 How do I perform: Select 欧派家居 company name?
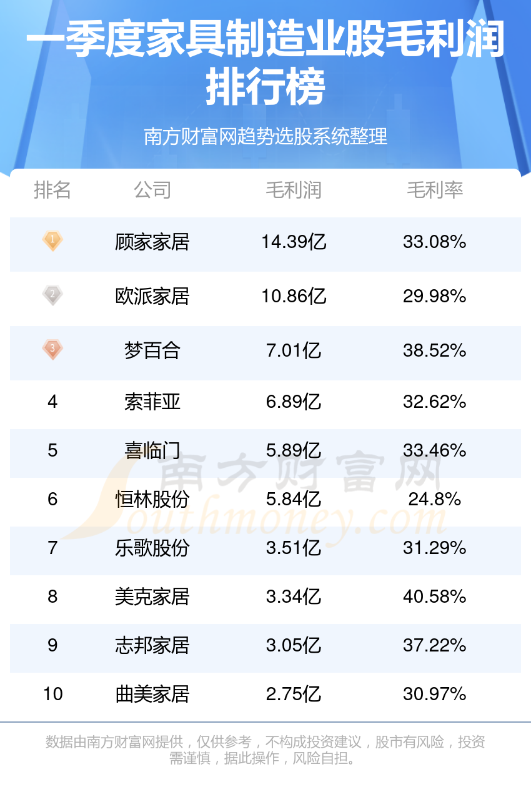pos(152,296)
